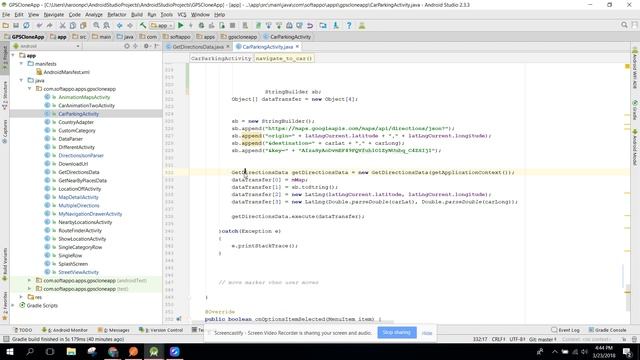Open the Navigate menu
The image size is (640, 360).
click(54, 15)
